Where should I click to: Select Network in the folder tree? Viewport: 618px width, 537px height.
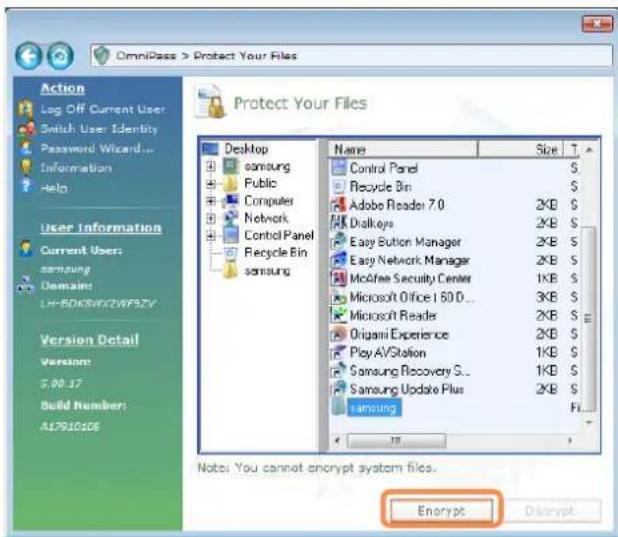click(x=266, y=218)
